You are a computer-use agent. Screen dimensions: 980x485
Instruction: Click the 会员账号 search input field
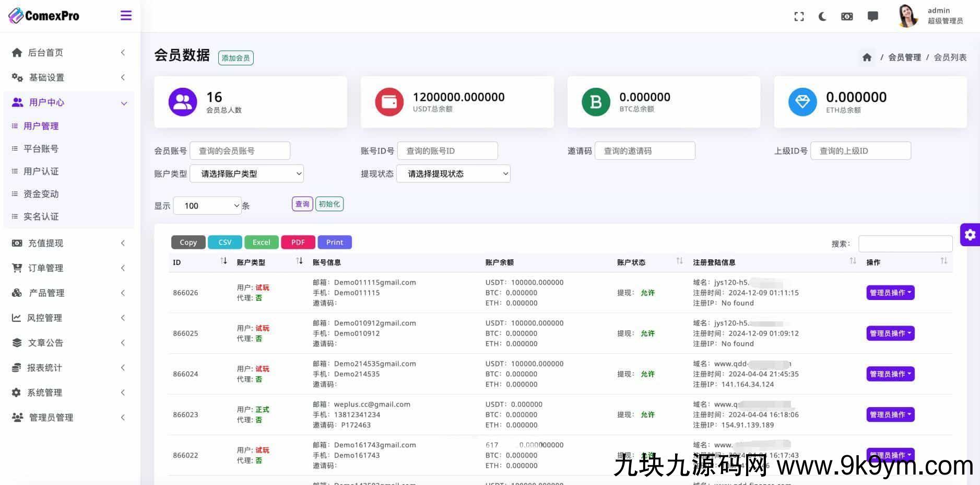(x=240, y=151)
